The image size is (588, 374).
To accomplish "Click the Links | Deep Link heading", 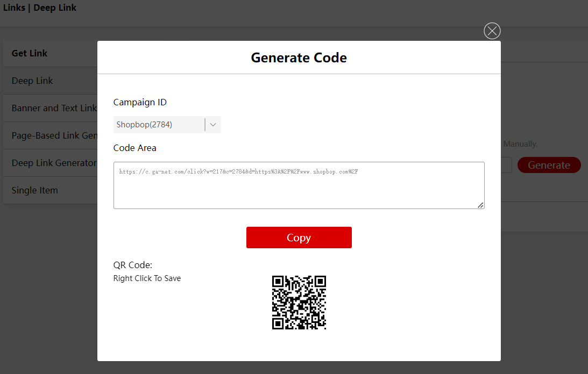I will (x=40, y=8).
